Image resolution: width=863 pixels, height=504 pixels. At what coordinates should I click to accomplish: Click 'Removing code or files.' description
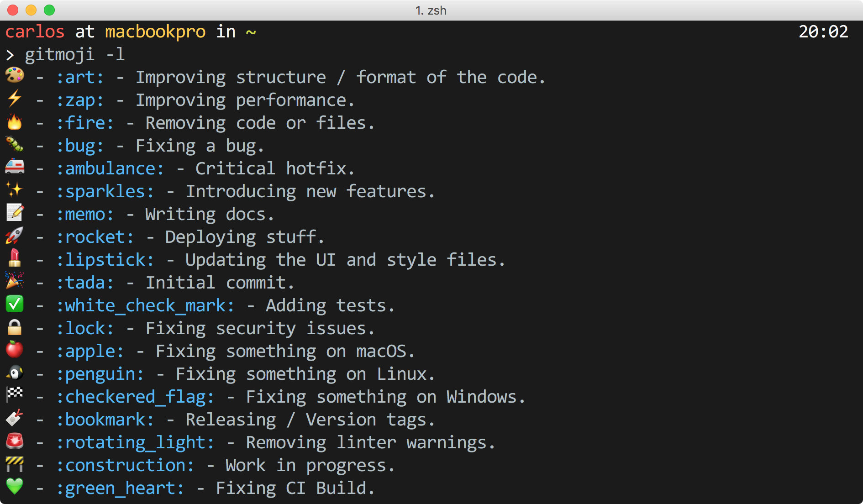260,123
